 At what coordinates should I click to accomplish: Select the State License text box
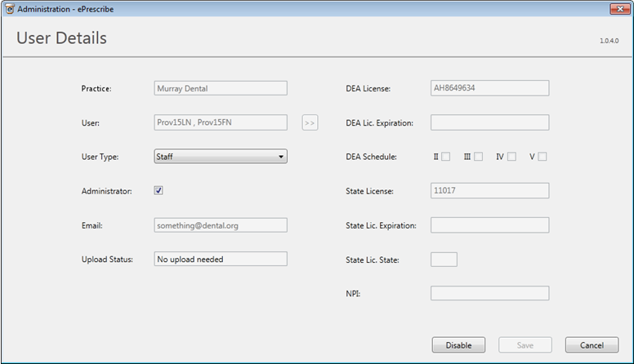click(x=489, y=191)
